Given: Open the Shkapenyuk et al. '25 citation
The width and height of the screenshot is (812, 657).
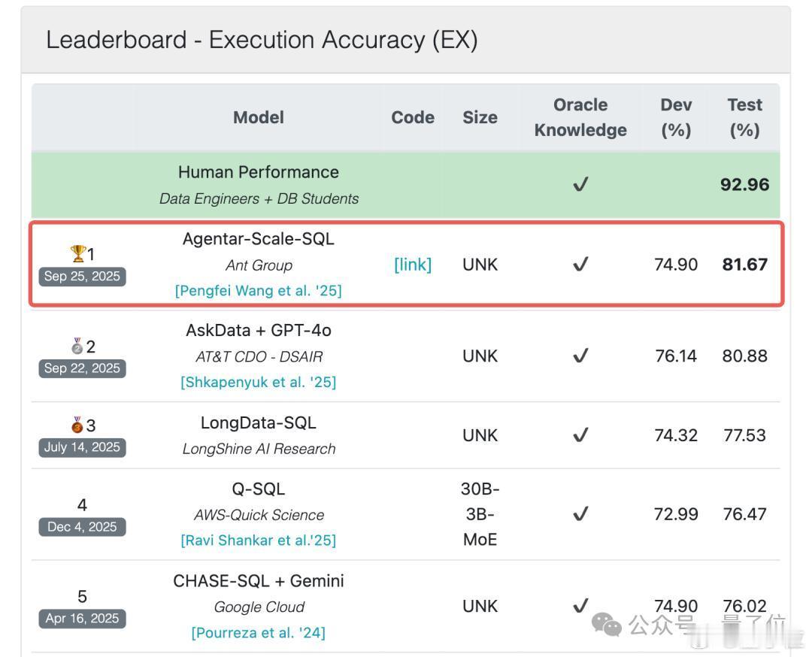Looking at the screenshot, I should [x=259, y=382].
